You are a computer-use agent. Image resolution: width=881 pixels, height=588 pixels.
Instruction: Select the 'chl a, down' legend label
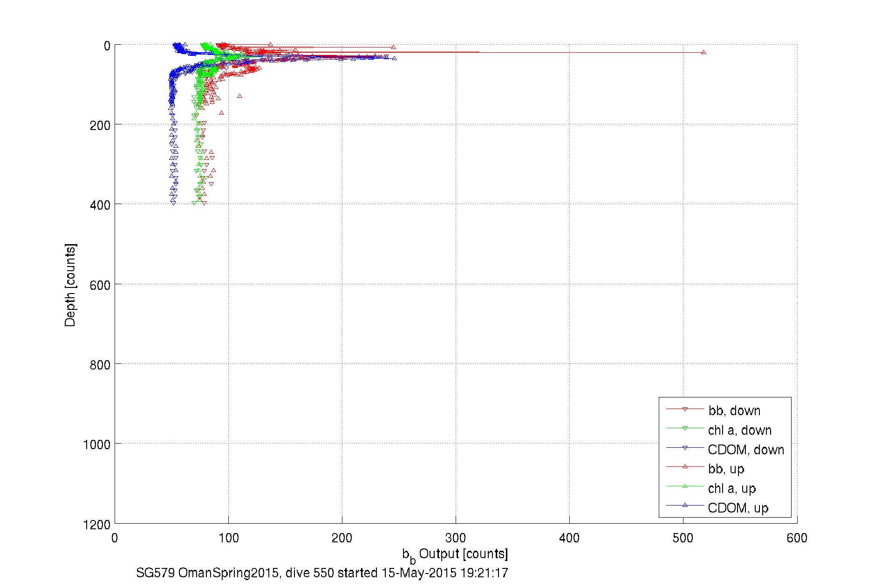740,430
